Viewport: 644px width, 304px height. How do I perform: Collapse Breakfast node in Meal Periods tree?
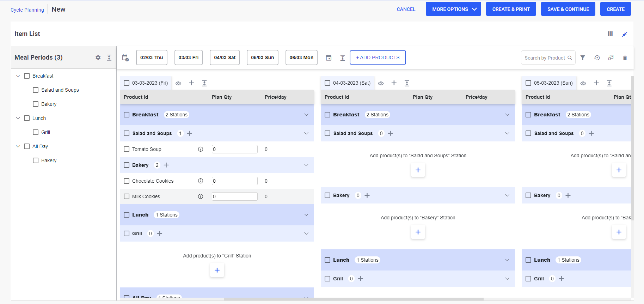(18, 76)
